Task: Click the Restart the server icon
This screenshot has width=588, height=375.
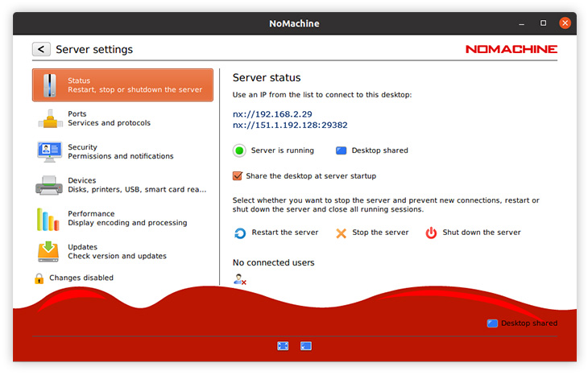Action: (x=240, y=233)
